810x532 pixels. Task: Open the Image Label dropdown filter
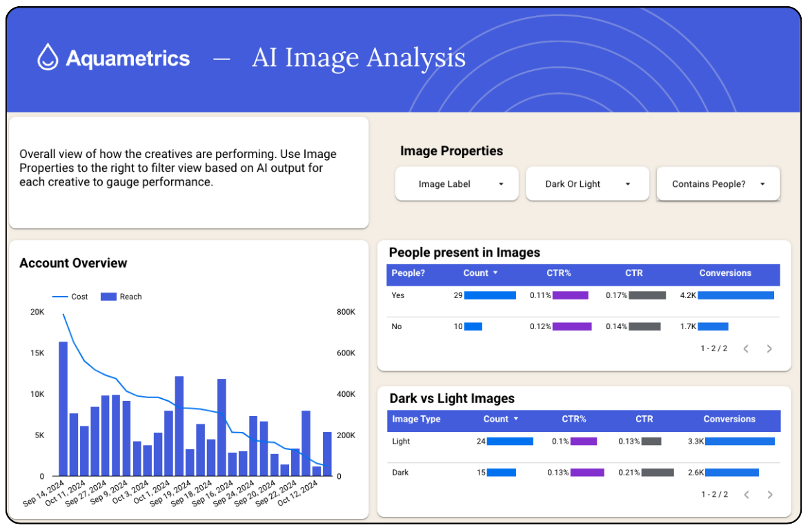click(x=457, y=184)
